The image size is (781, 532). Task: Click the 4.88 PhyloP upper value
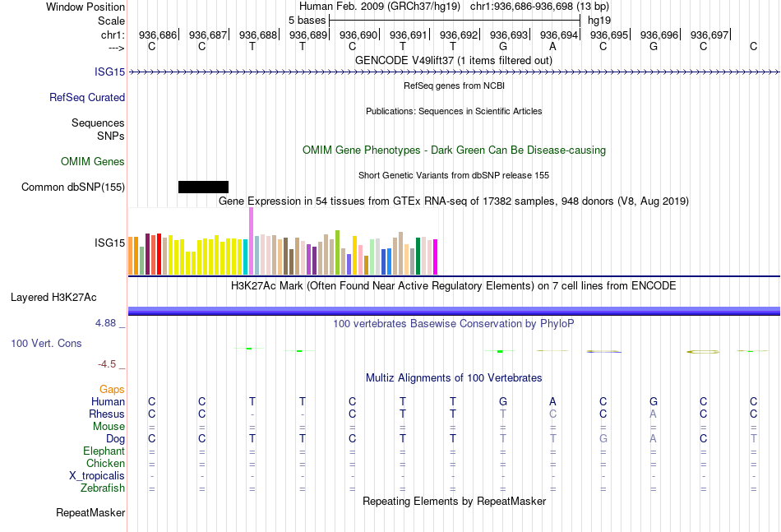[105, 323]
